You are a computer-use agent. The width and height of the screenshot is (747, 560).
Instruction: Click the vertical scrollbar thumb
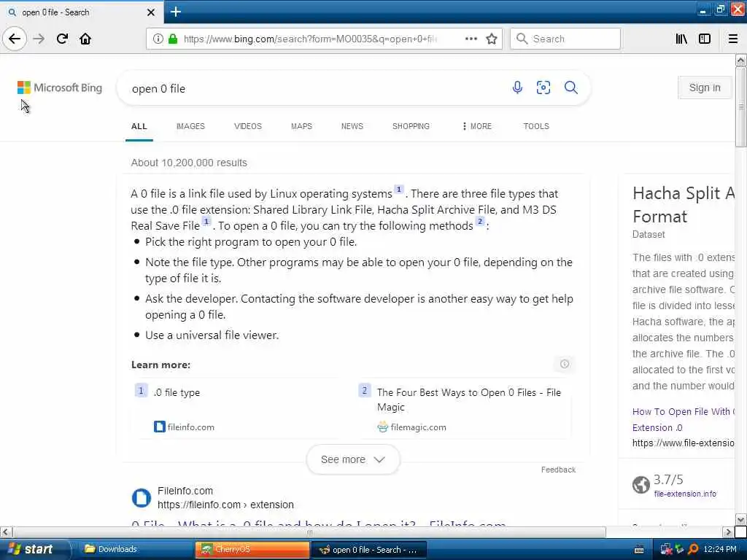coord(740,106)
